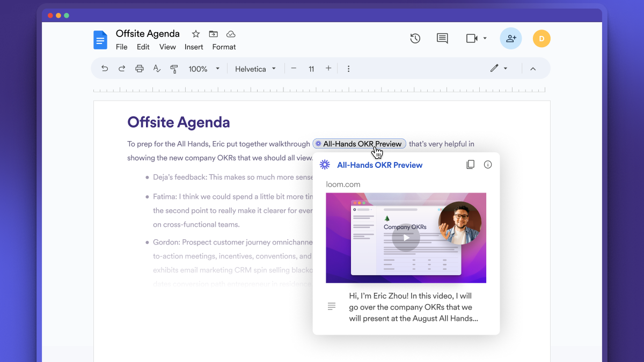Select the paint format roller icon

pyautogui.click(x=174, y=69)
